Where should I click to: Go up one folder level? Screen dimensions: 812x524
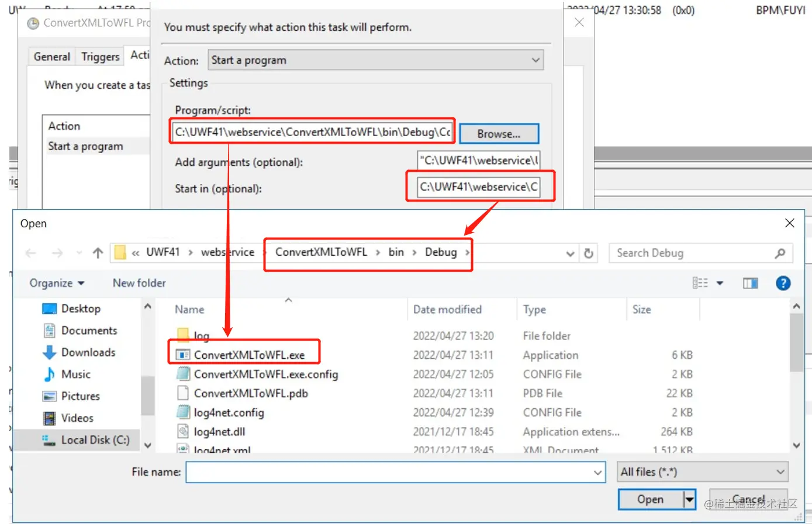click(98, 253)
